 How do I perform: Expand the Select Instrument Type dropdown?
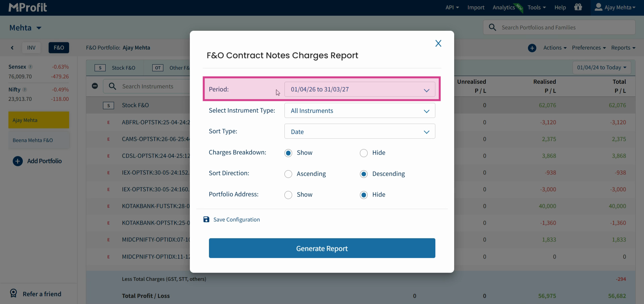click(360, 111)
